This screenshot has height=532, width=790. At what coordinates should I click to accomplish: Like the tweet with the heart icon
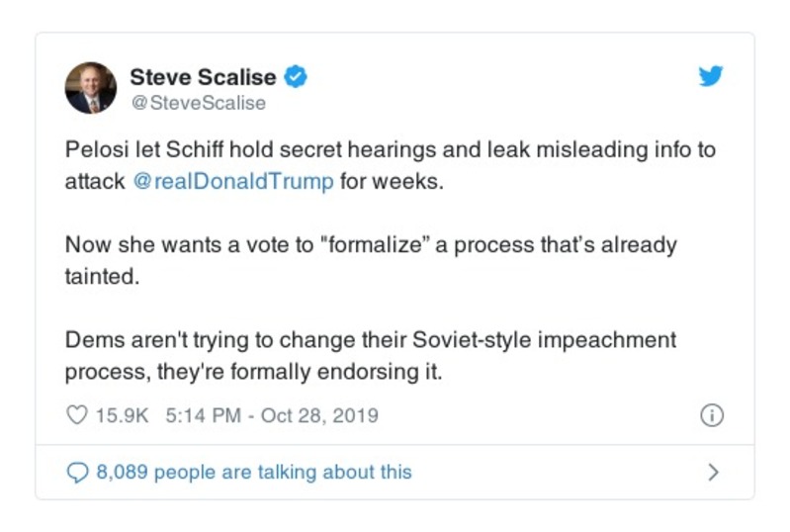coord(76,415)
